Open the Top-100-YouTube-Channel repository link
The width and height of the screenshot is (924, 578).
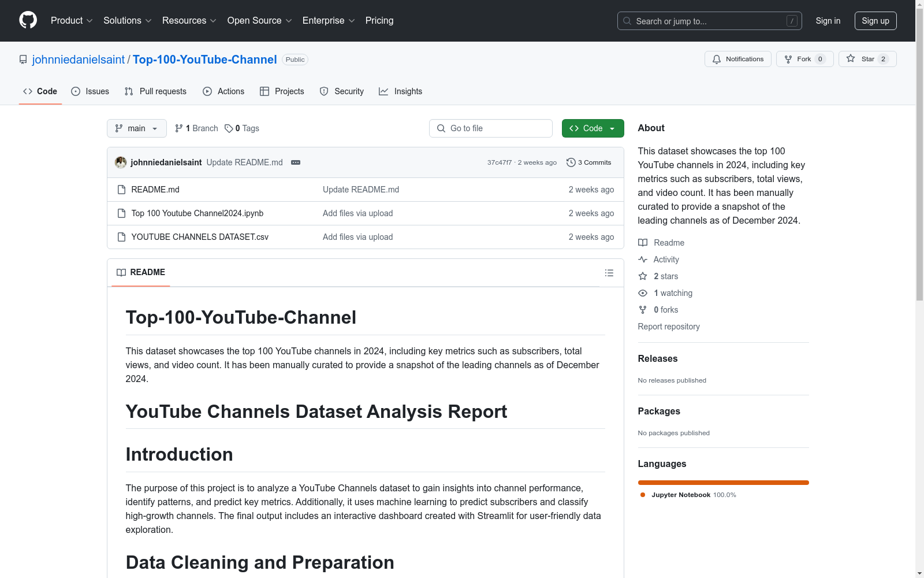(205, 60)
